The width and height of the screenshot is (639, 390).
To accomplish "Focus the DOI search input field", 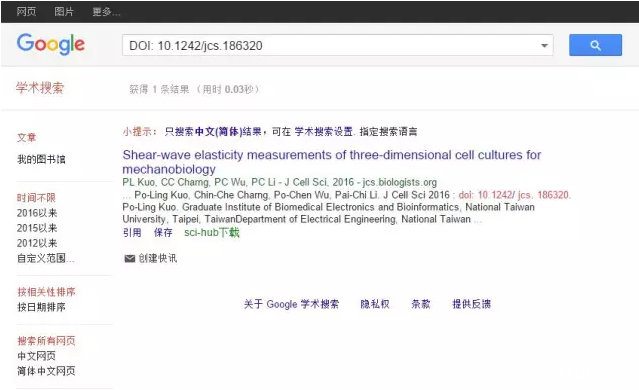I will (337, 45).
